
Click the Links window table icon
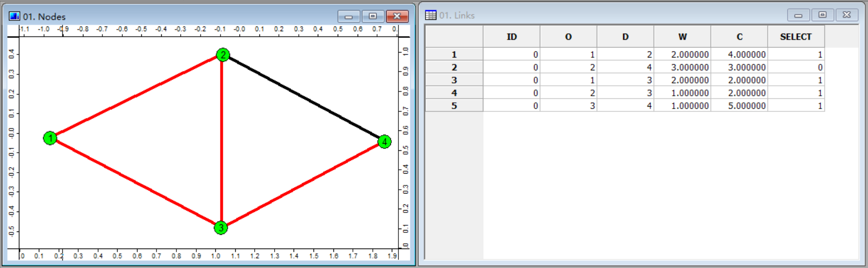(x=431, y=15)
